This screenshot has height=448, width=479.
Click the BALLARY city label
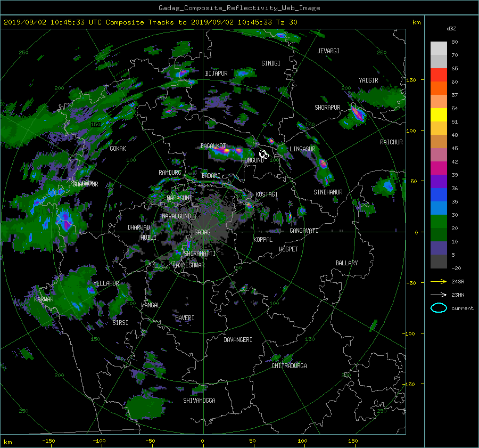[x=346, y=263]
